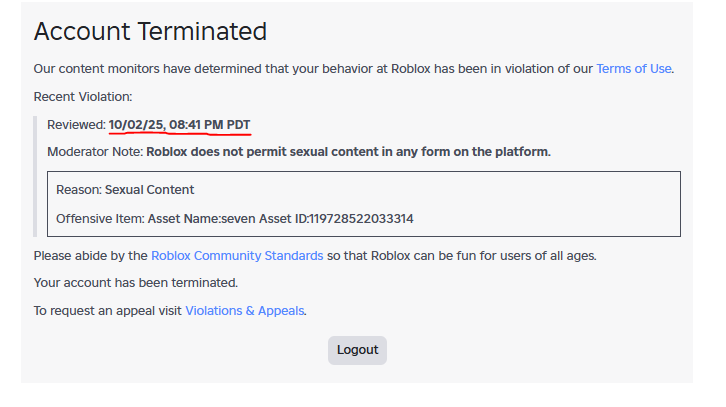
Task: Click the underlined review date 10/02/25
Action: click(x=136, y=125)
